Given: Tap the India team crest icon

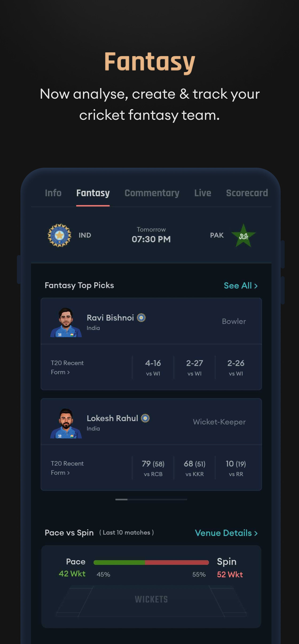Looking at the screenshot, I should tap(59, 235).
